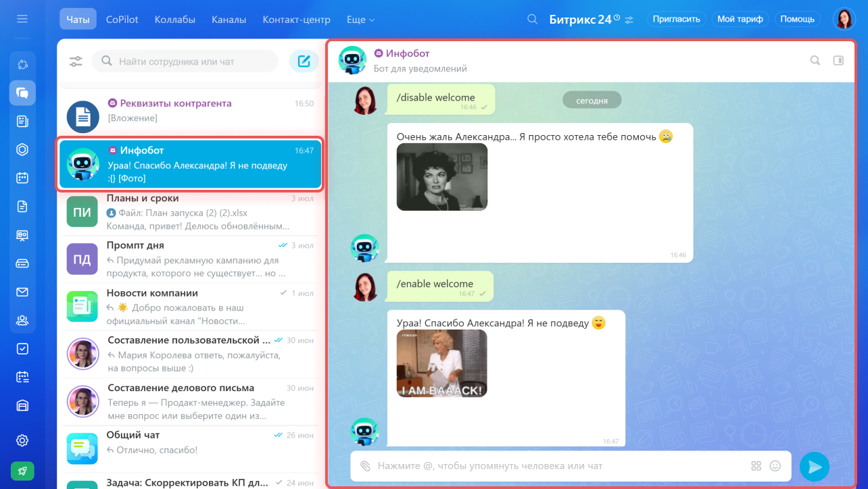Open the Новости компании chat
This screenshot has width=868, height=489.
(191, 307)
